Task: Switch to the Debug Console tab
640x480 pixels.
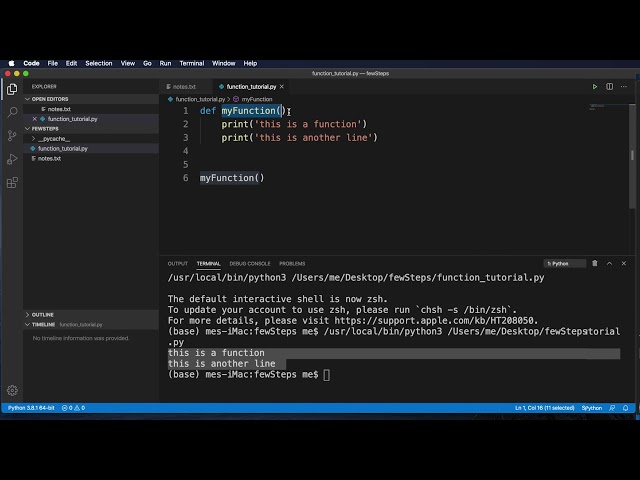Action: pyautogui.click(x=250, y=264)
